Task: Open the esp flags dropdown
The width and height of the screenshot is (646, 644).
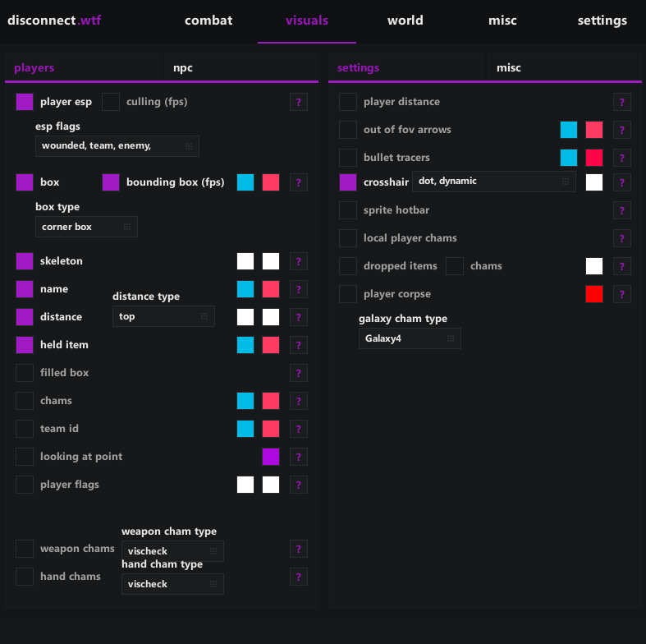Action: point(117,146)
